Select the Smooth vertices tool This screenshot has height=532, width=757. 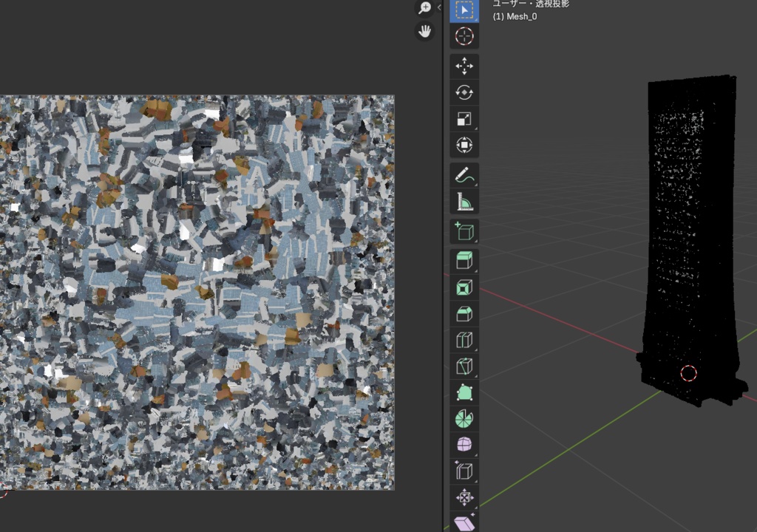464,445
